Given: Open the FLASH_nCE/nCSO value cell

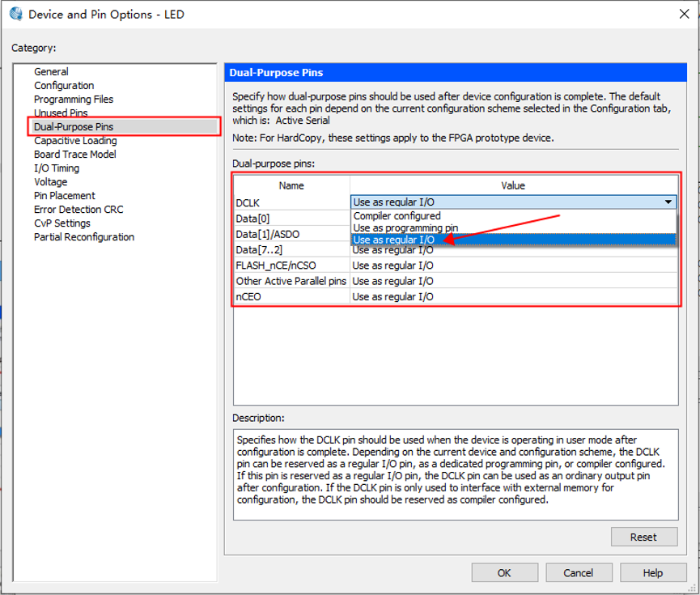Looking at the screenshot, I should coord(513,266).
